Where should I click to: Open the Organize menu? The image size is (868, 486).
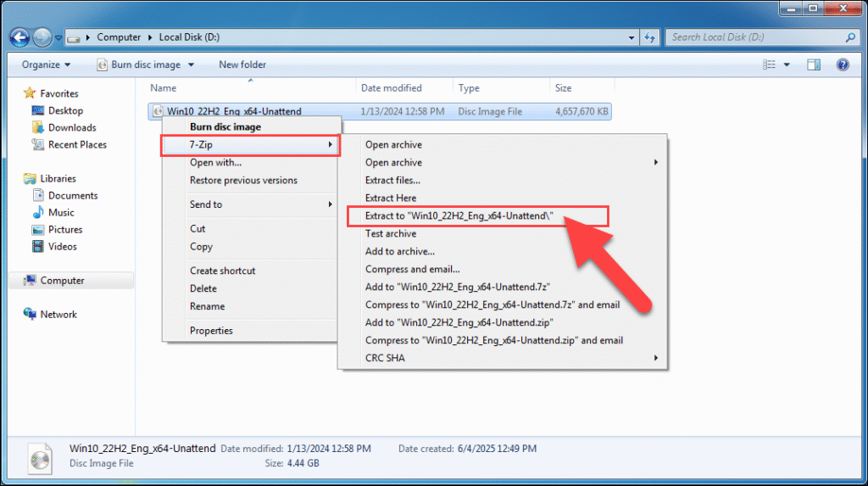click(x=46, y=64)
